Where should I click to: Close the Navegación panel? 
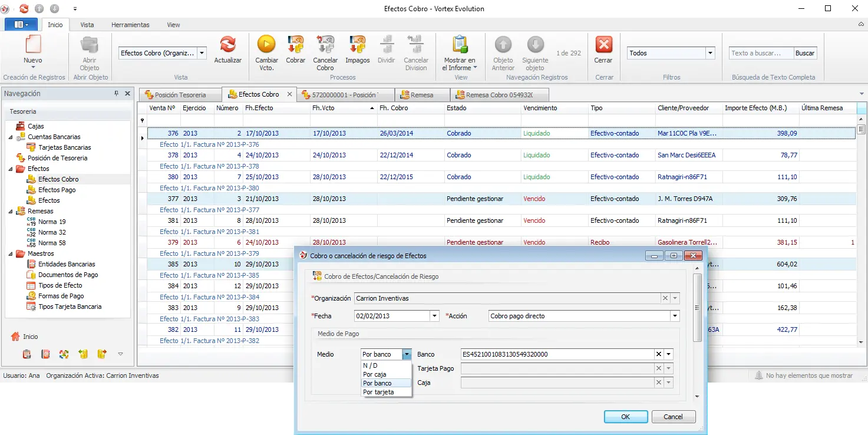click(127, 94)
